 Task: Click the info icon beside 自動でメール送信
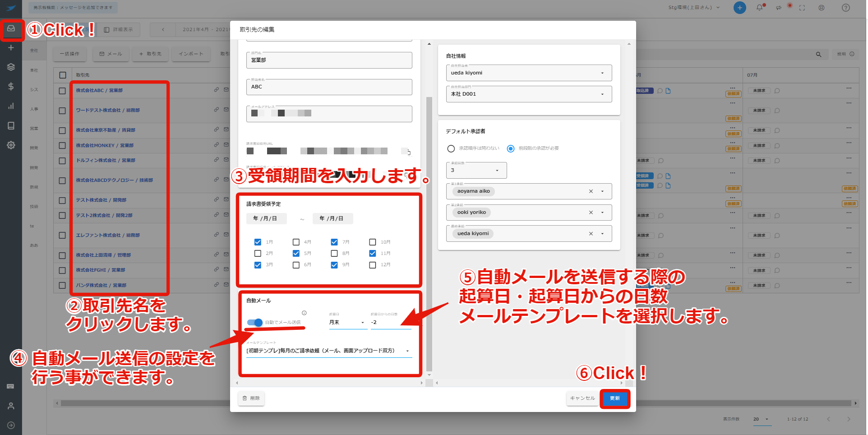pos(304,313)
